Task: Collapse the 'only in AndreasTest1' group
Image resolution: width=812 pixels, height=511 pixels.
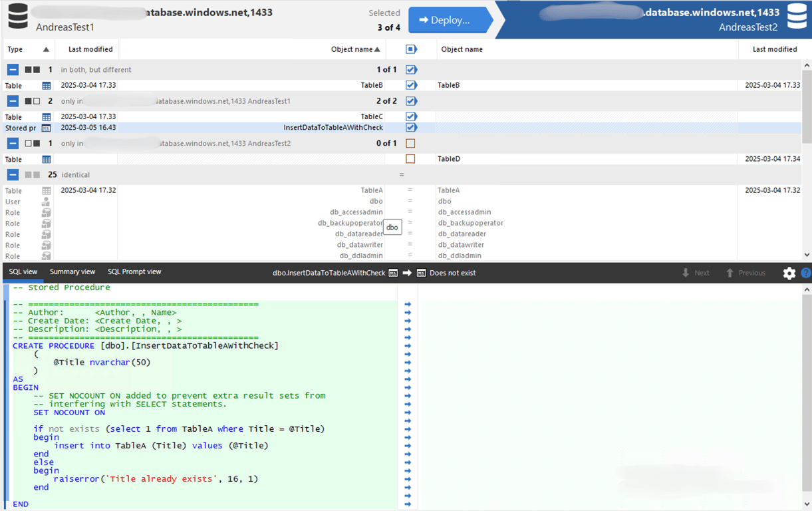Action: tap(13, 101)
